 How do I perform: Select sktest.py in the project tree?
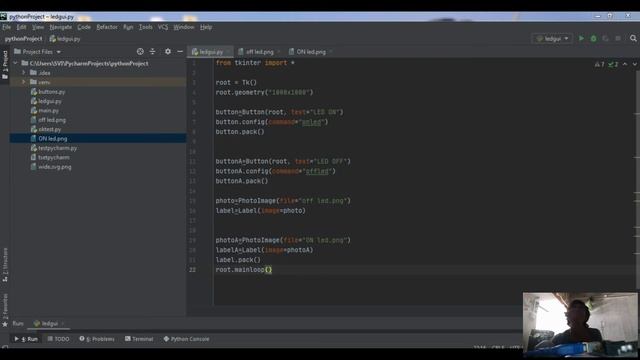pyautogui.click(x=49, y=129)
